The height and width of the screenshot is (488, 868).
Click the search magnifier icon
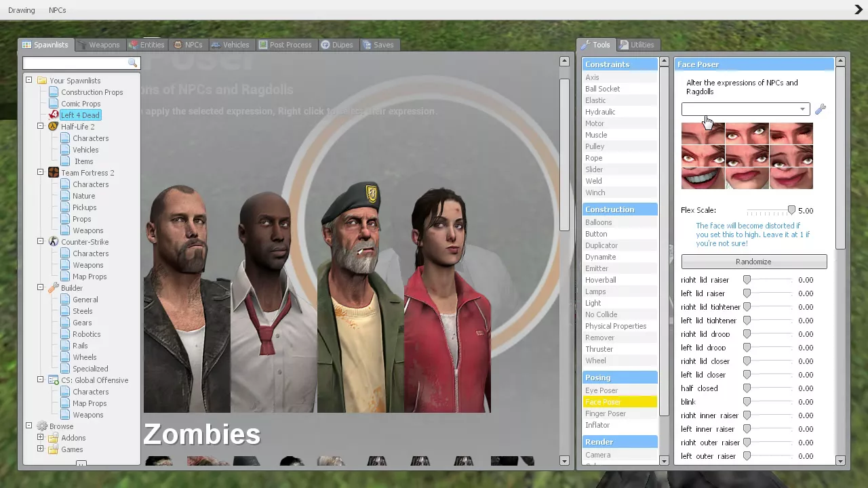pos(133,62)
